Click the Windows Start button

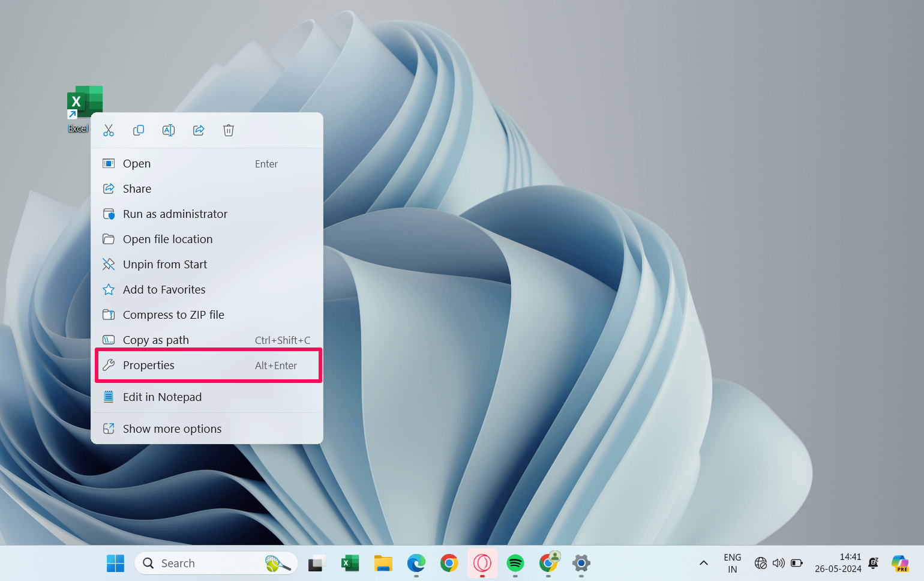(115, 564)
